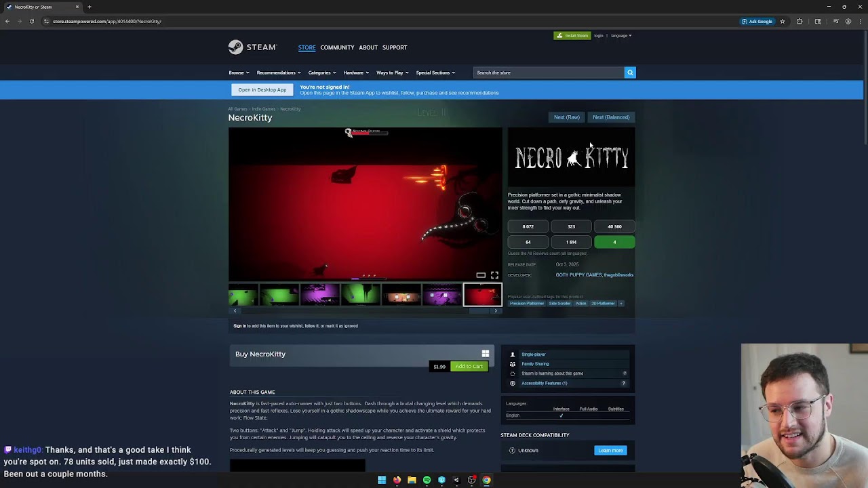
Task: Bookmark this page with the star icon
Action: [x=783, y=21]
